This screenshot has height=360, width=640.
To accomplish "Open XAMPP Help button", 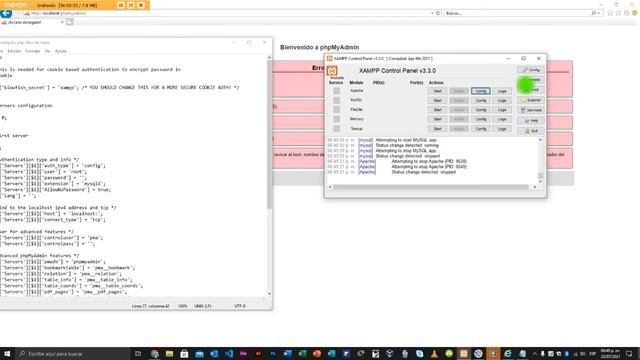I will point(531,120).
